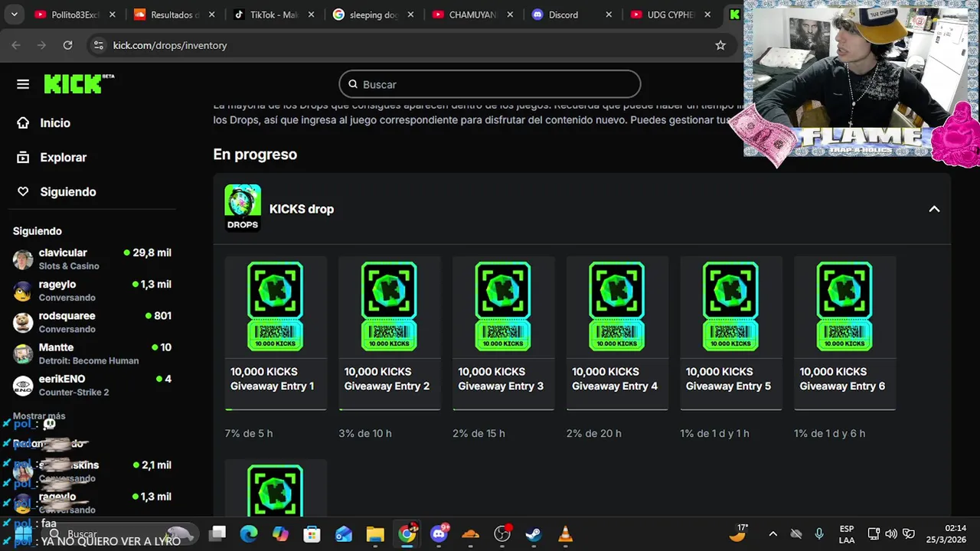Close the Pollito83Excl tab

point(113,15)
